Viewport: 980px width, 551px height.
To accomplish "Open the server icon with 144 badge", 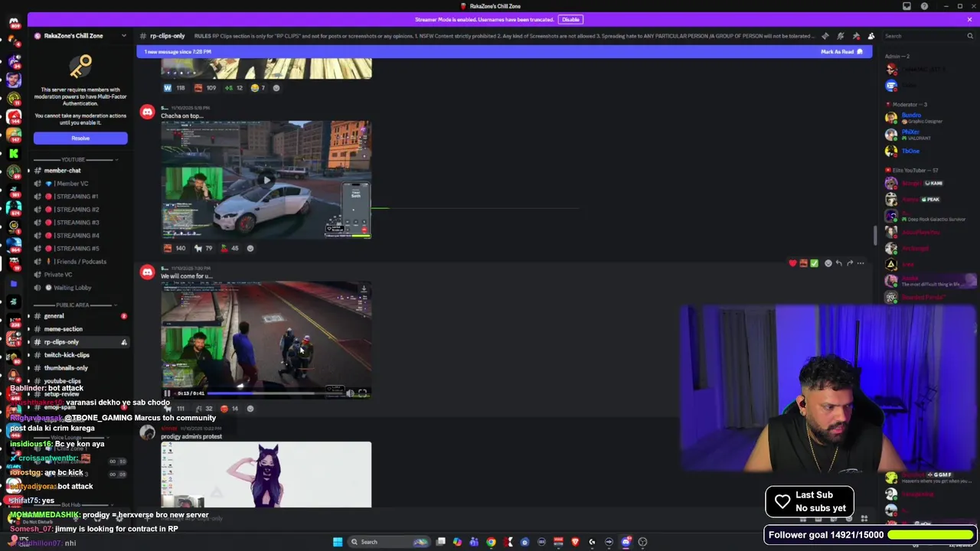I will coord(13,116).
